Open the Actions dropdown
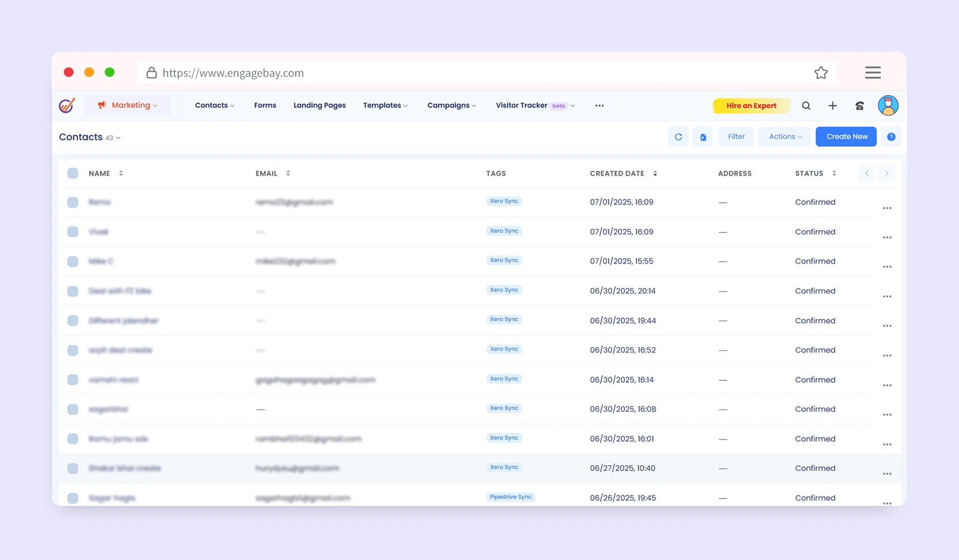This screenshot has height=560, width=959. (784, 137)
